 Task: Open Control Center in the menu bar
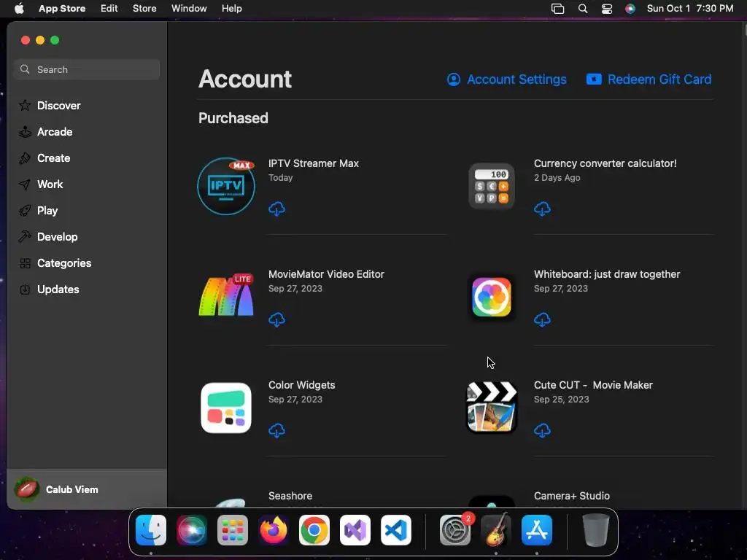606,9
